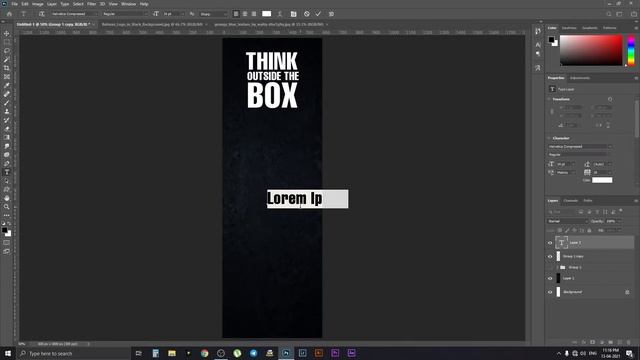Click the hue spectrum slider in Color panel

[631, 50]
